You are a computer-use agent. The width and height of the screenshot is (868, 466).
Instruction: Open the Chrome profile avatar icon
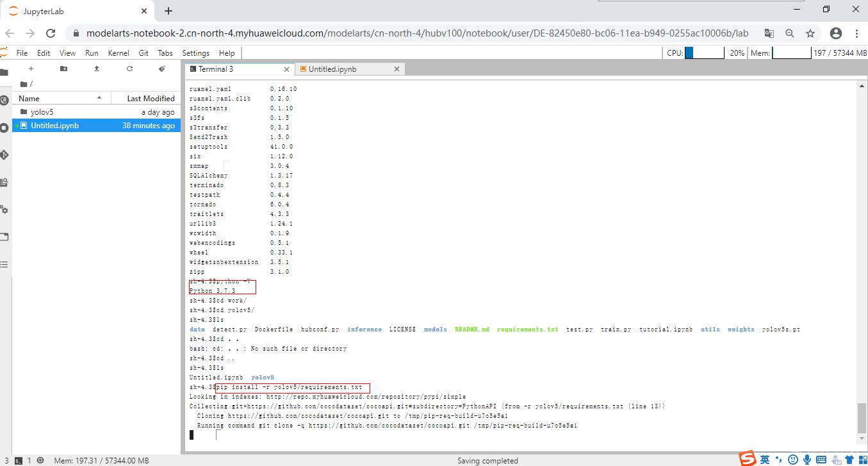pos(836,33)
